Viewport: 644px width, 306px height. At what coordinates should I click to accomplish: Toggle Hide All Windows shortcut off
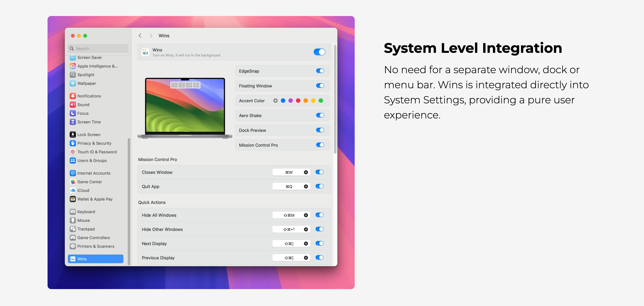[x=319, y=215]
